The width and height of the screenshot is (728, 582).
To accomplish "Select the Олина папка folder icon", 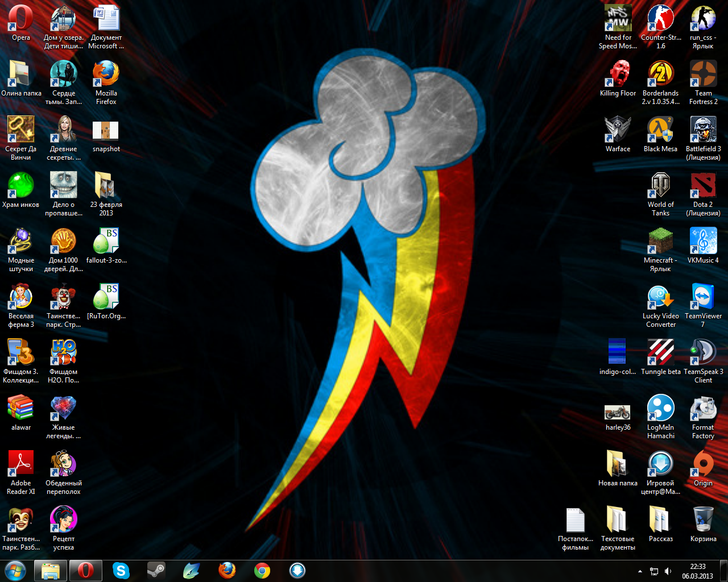I will pyautogui.click(x=21, y=78).
